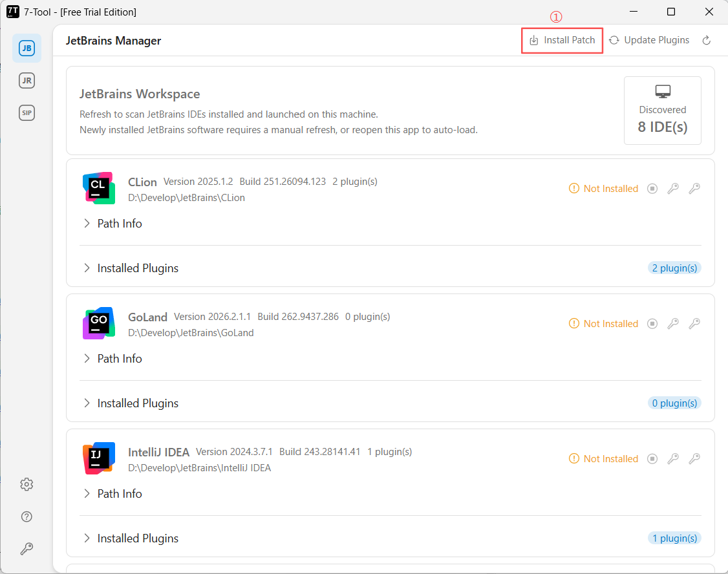Image resolution: width=728 pixels, height=574 pixels.
Task: Click the Version 2025.1.2 text
Action: pyautogui.click(x=198, y=182)
